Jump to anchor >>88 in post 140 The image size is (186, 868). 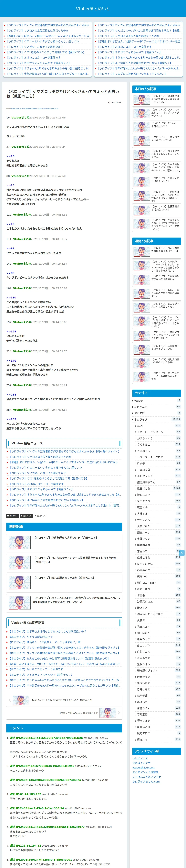click(10, 273)
